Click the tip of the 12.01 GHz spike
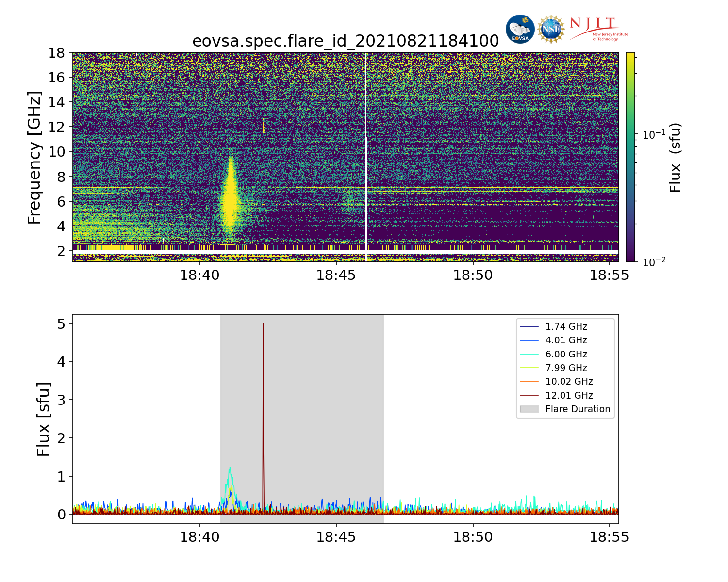This screenshot has height=582, width=728. (x=263, y=324)
